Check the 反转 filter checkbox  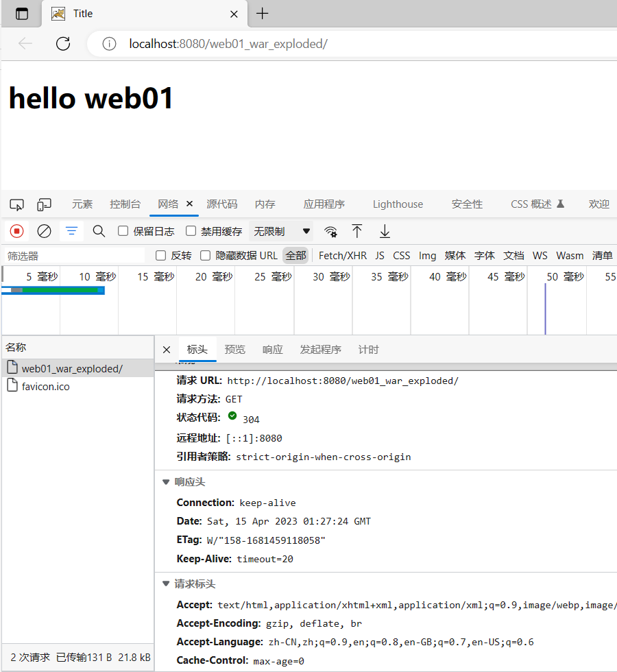161,256
